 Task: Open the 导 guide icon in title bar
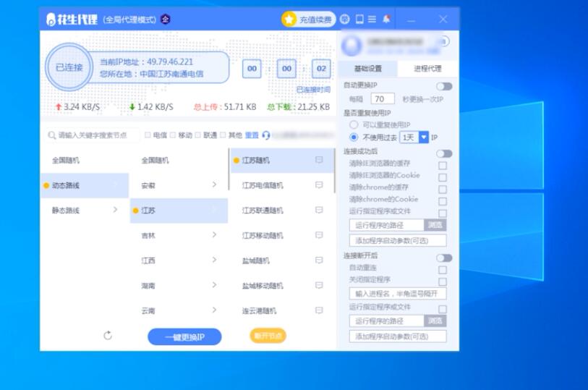coord(344,19)
